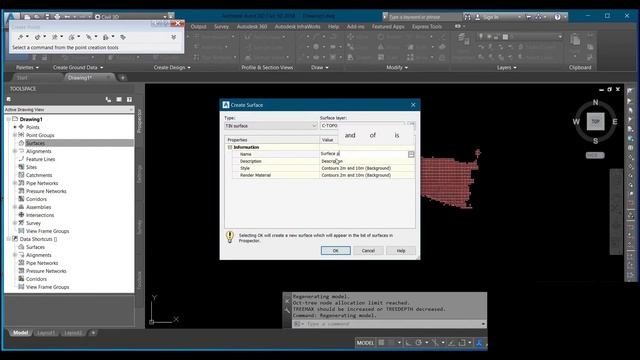Click the phone-like icon in Toolspace header

coord(108,100)
